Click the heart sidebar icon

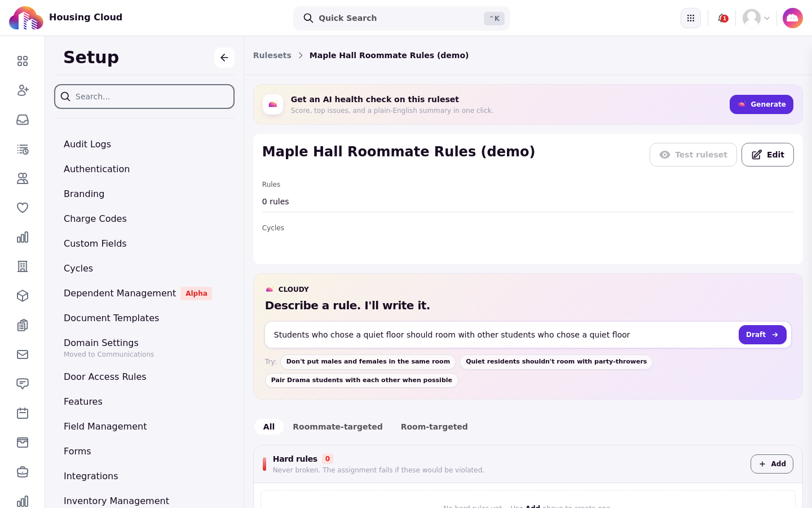tap(23, 208)
